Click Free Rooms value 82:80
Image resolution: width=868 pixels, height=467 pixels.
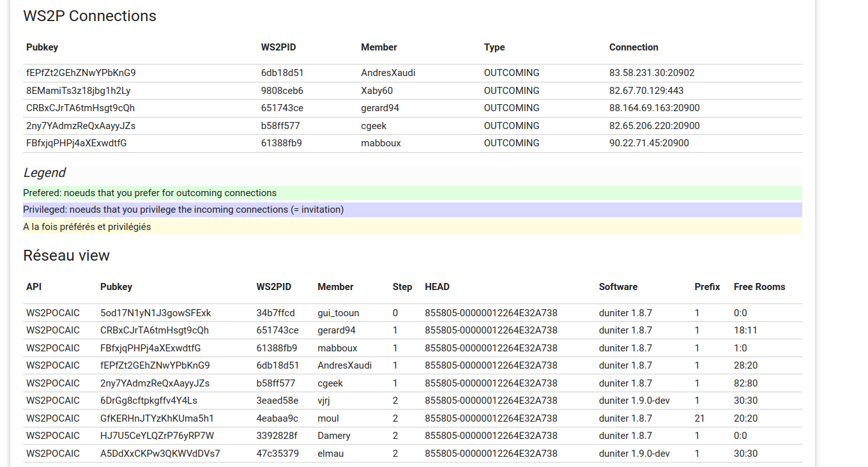[746, 383]
